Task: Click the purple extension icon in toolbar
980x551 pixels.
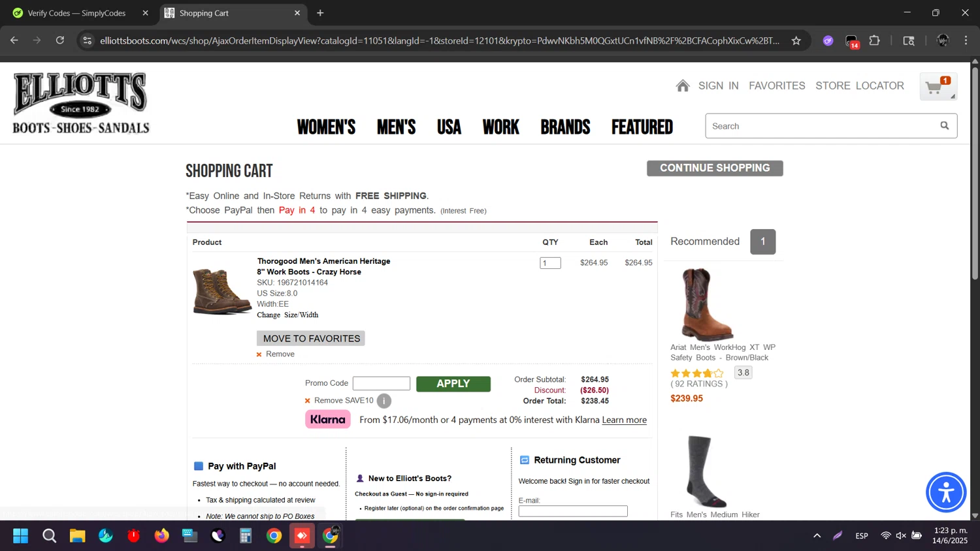Action: pyautogui.click(x=828, y=40)
